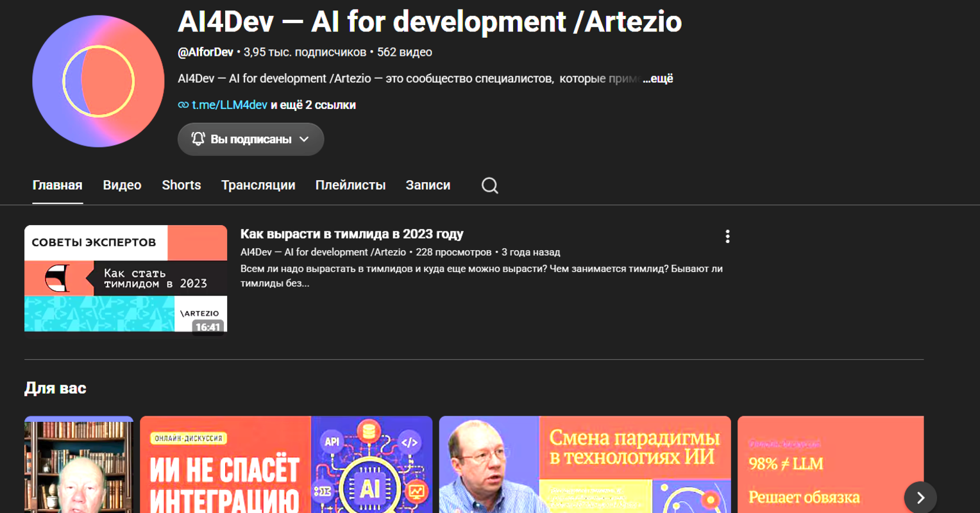The image size is (980, 513).
Task: Expand channel description with …ещё
Action: pos(658,79)
